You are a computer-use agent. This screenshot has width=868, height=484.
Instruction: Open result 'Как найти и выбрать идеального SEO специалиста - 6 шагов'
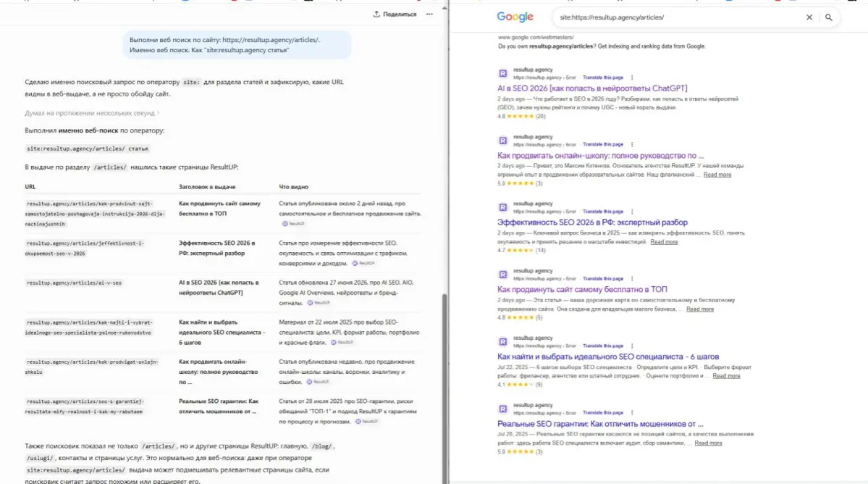pos(608,356)
